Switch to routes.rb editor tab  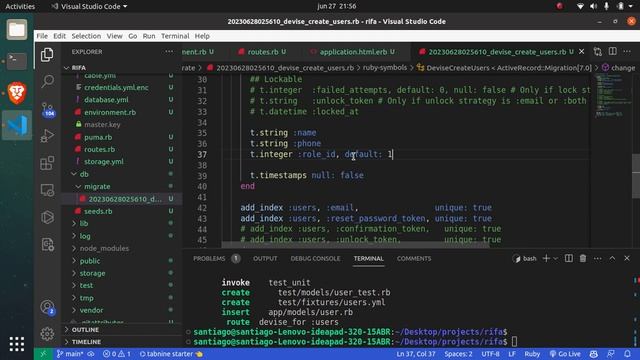pos(262,52)
